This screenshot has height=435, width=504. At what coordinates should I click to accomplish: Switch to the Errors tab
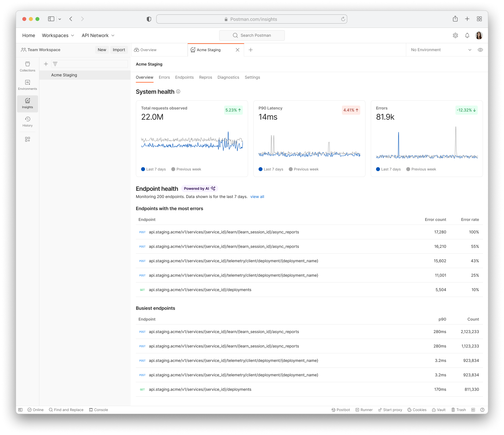click(164, 77)
